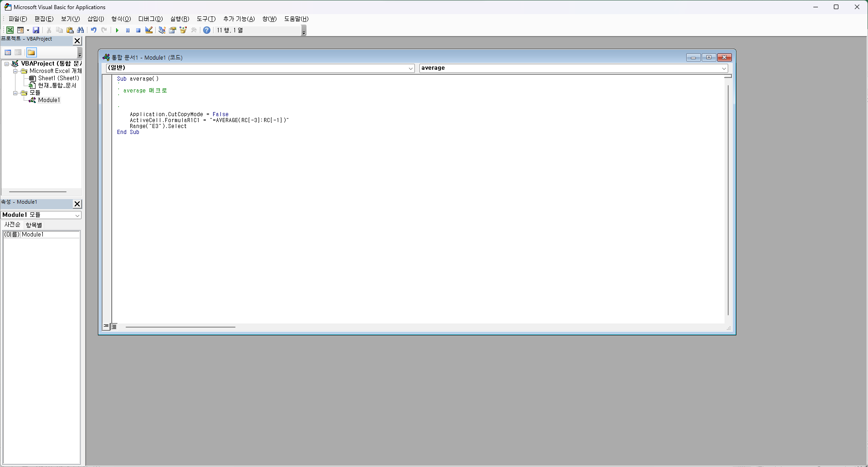Open the Properties Window icon
Screen dimensions: 868x467
point(173,30)
